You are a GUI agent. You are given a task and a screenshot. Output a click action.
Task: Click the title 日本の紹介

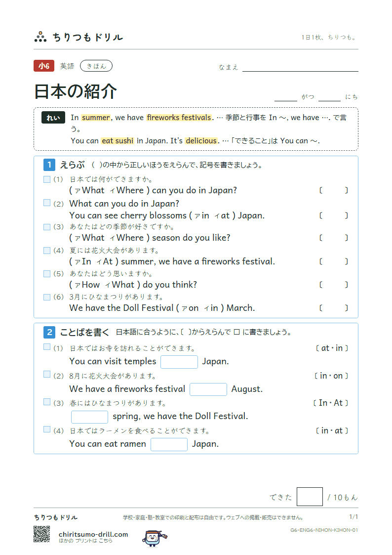point(75,91)
